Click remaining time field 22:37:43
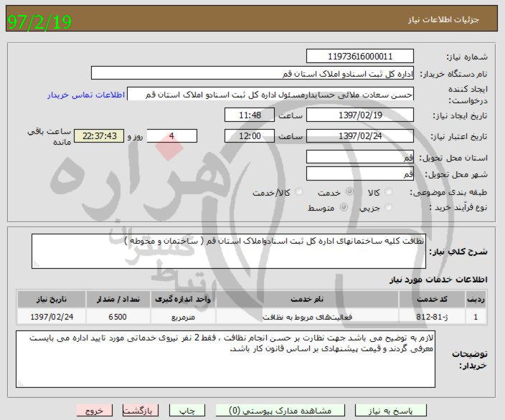The width and height of the screenshot is (505, 420). pyautogui.click(x=99, y=135)
